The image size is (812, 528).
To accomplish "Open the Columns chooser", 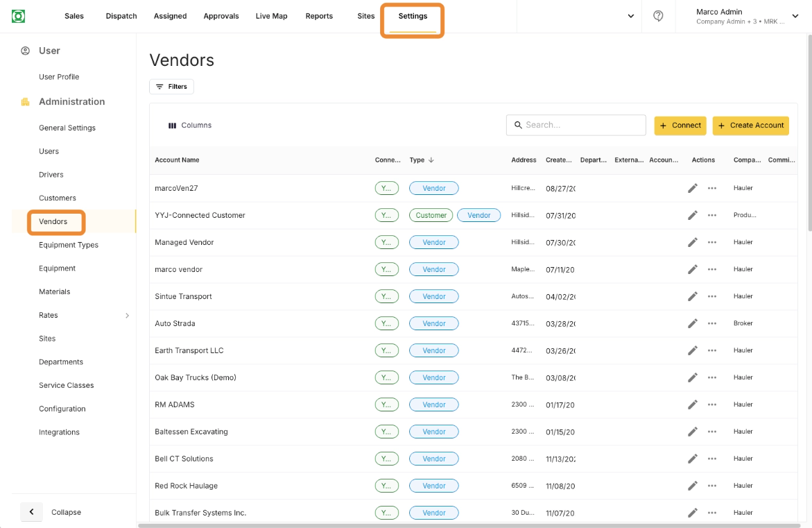I will (x=190, y=126).
